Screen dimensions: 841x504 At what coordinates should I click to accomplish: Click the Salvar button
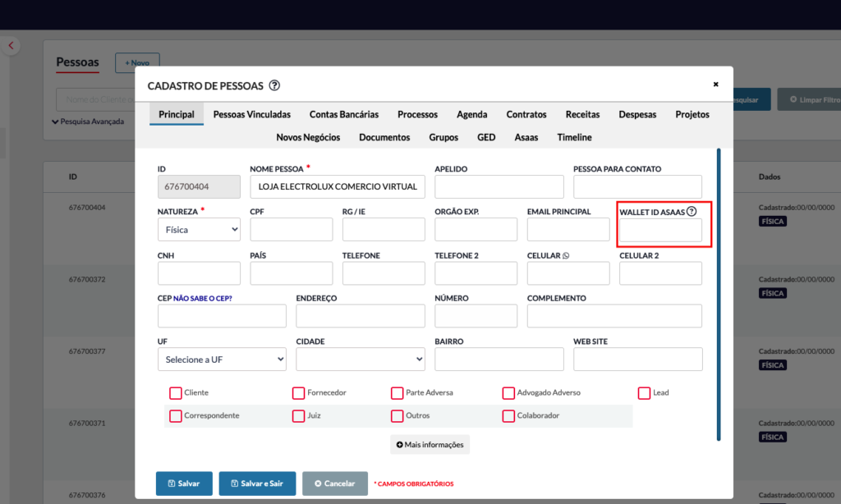coord(184,483)
